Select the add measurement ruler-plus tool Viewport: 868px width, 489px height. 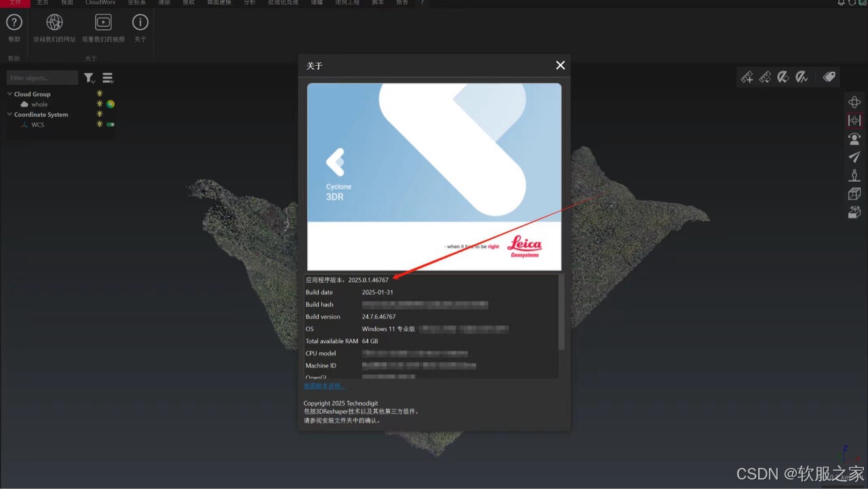tap(747, 77)
